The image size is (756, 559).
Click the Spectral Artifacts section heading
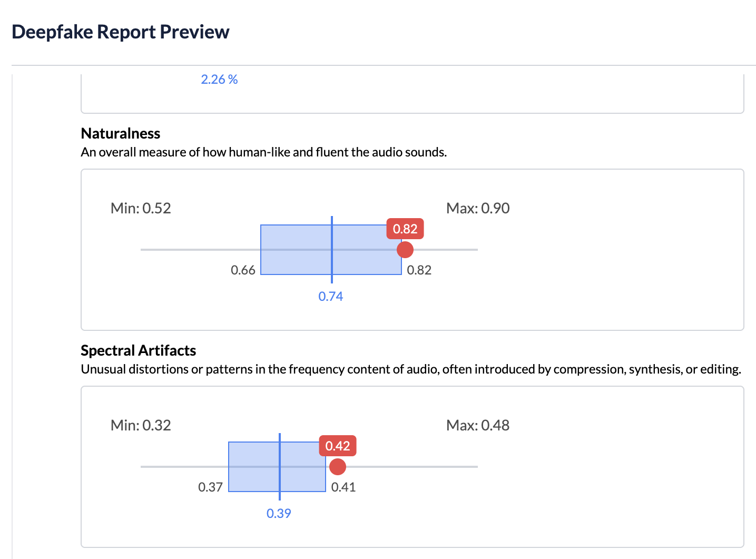139,351
